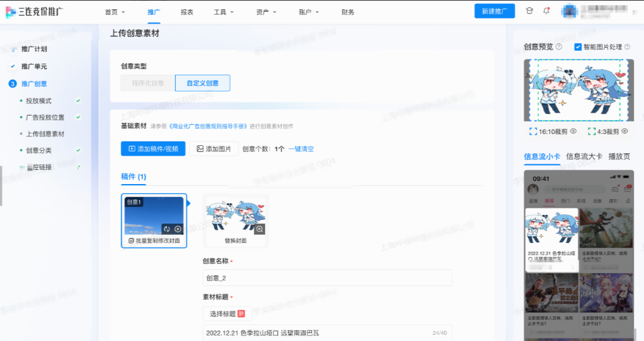Click 替换封面 under the cover image
The width and height of the screenshot is (644, 341).
tap(236, 241)
